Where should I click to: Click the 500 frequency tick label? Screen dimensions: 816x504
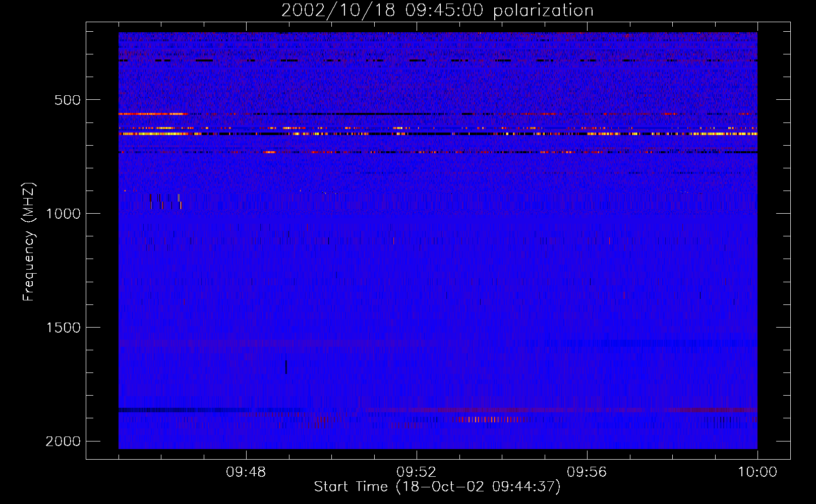68,100
